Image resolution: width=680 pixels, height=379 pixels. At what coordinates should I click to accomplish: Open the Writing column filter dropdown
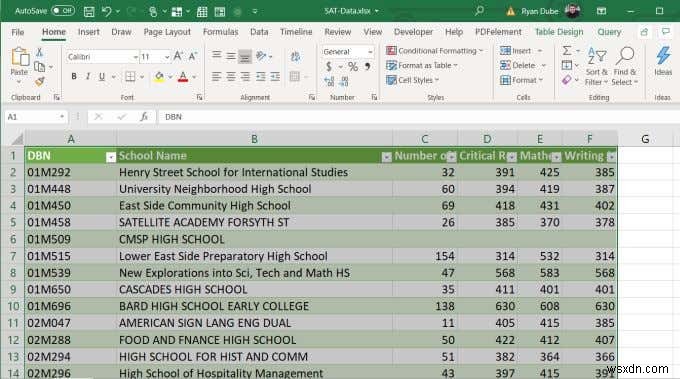(611, 157)
